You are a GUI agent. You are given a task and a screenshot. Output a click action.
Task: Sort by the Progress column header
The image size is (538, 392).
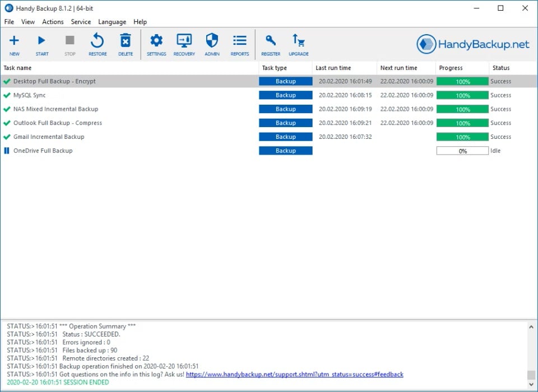coord(462,68)
